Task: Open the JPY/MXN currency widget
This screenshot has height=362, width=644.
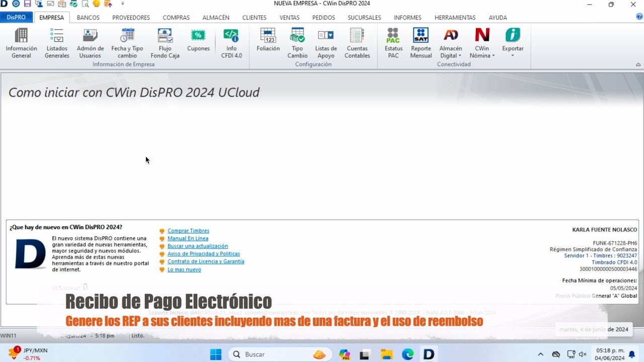Action: (x=28, y=354)
